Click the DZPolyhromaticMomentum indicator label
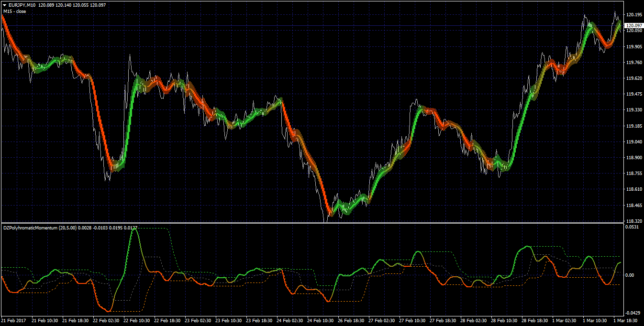The image size is (644, 326). pyautogui.click(x=30, y=228)
